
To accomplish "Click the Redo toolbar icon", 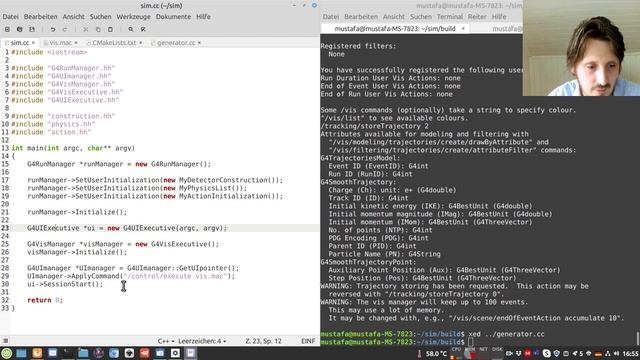I will tap(65, 29).
